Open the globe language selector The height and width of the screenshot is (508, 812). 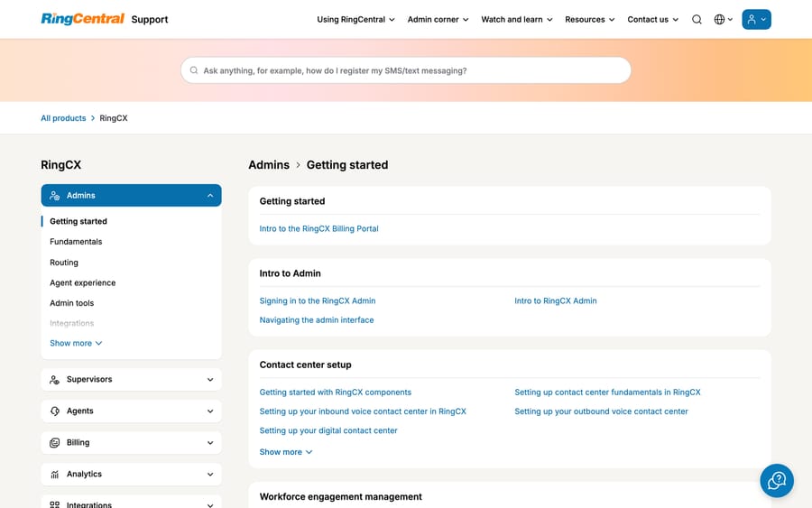coord(723,19)
